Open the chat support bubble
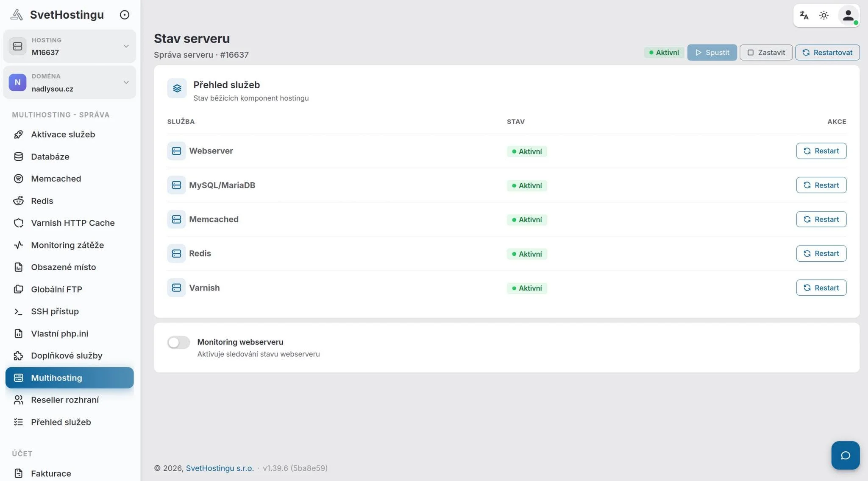Image resolution: width=868 pixels, height=481 pixels. pyautogui.click(x=846, y=455)
